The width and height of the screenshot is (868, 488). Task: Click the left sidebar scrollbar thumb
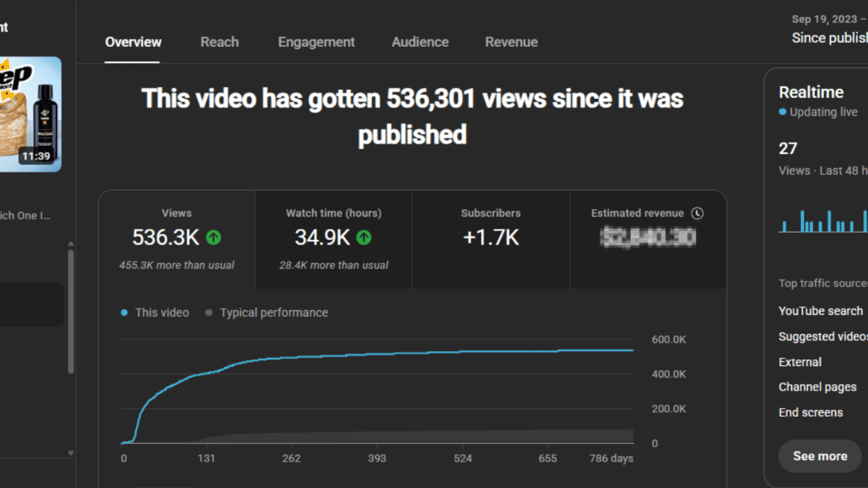tap(71, 312)
